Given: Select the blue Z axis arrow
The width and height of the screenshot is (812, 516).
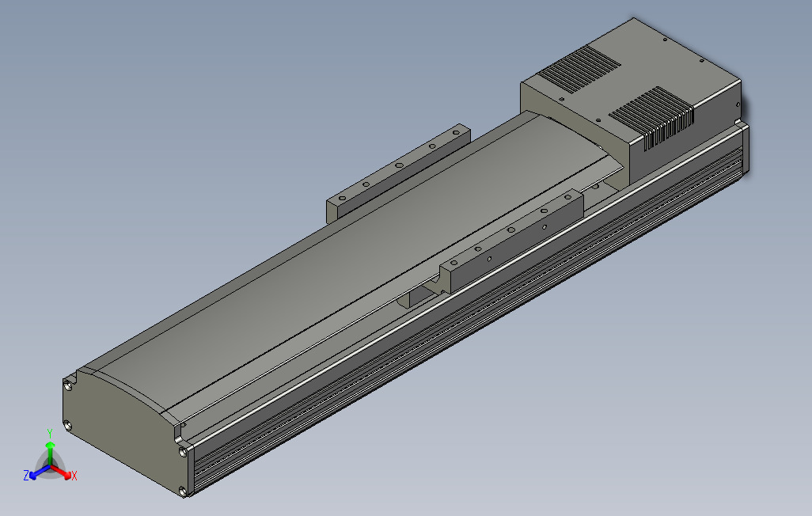Looking at the screenshot, I should coord(33,476).
